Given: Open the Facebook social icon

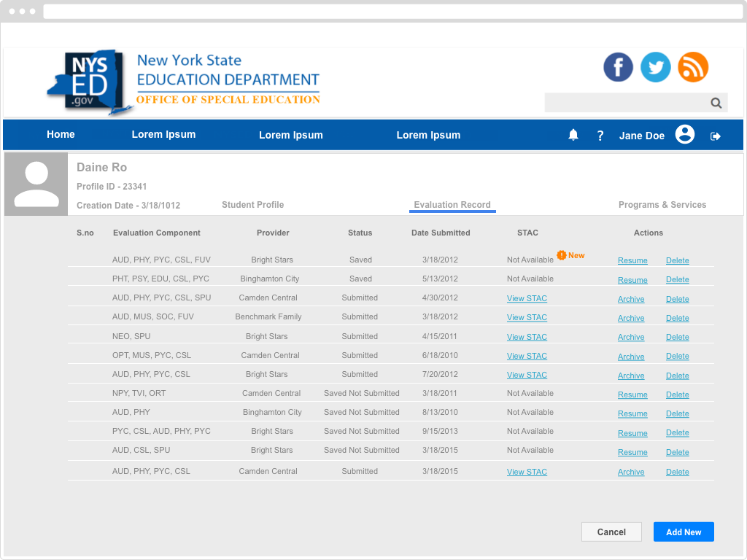Looking at the screenshot, I should 618,67.
